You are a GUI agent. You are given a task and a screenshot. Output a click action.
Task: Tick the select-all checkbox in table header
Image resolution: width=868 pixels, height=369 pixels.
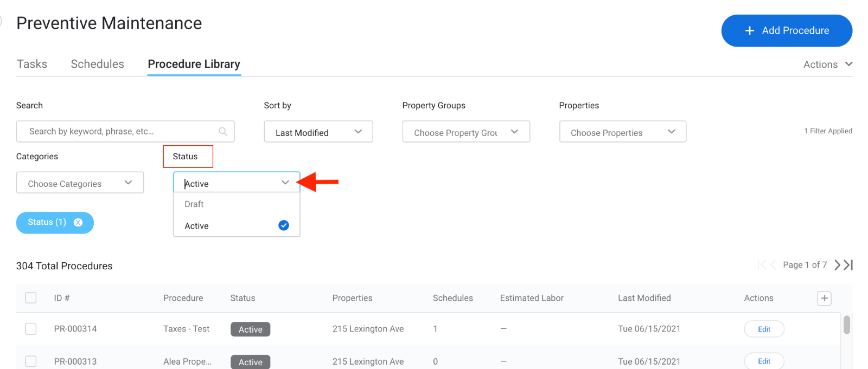click(31, 298)
